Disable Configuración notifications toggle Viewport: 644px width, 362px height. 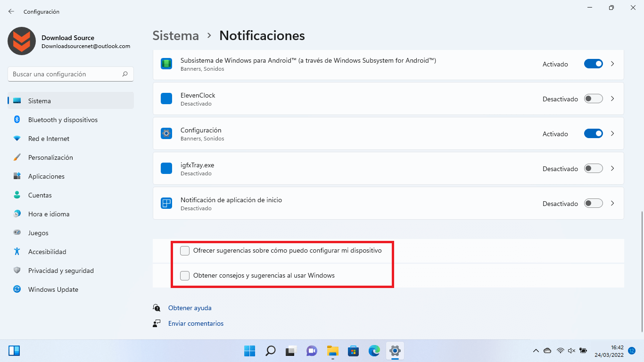point(594,133)
